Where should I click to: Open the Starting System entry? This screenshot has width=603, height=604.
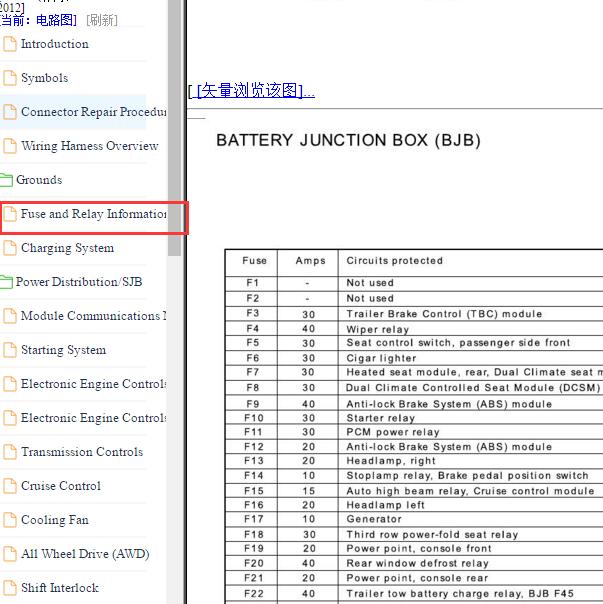click(64, 350)
